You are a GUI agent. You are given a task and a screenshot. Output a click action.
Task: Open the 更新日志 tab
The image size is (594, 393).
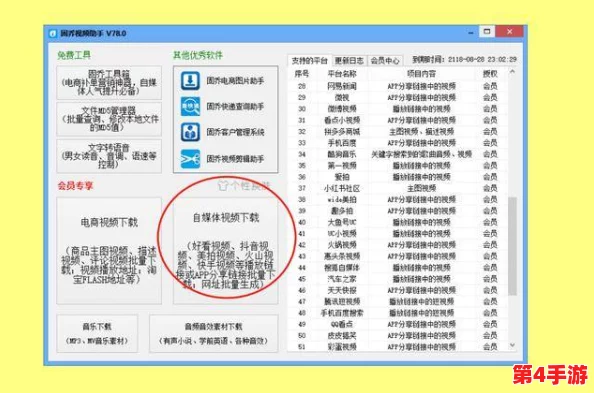349,61
